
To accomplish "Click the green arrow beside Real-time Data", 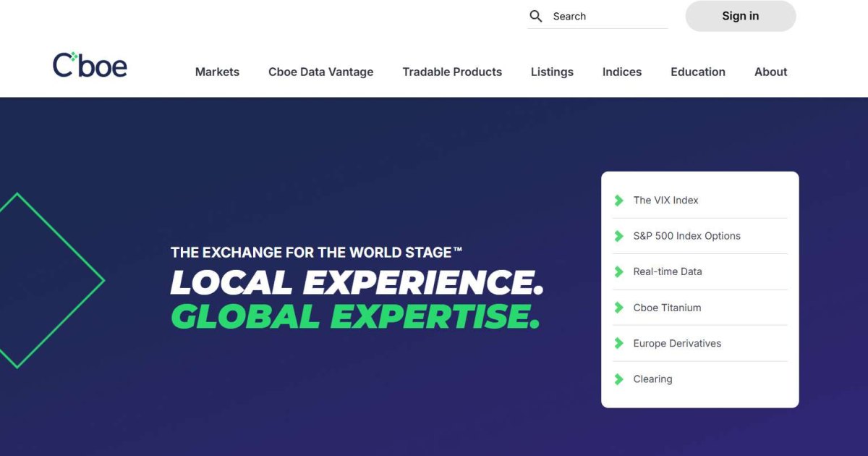I will pos(619,271).
